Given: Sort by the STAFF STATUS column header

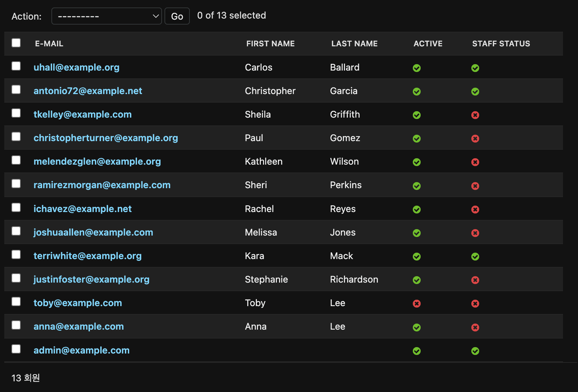Looking at the screenshot, I should 501,43.
